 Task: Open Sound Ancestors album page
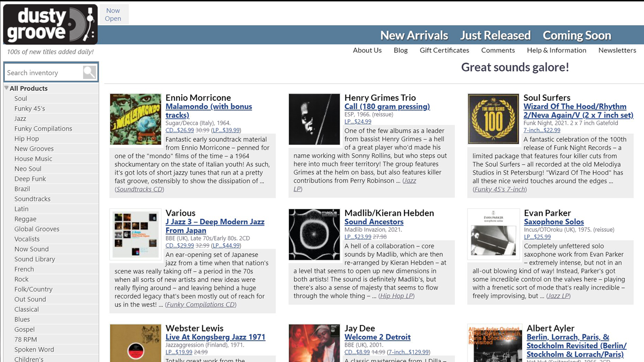click(x=374, y=222)
